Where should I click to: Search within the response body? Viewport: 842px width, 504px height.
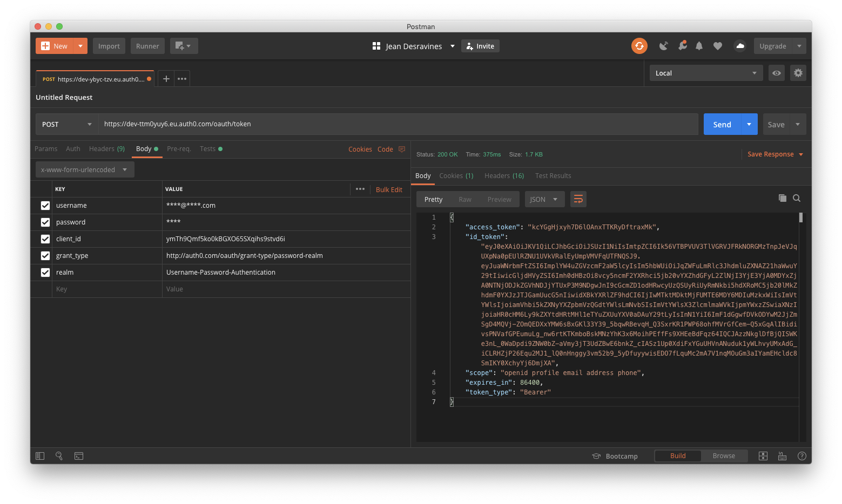click(x=797, y=198)
